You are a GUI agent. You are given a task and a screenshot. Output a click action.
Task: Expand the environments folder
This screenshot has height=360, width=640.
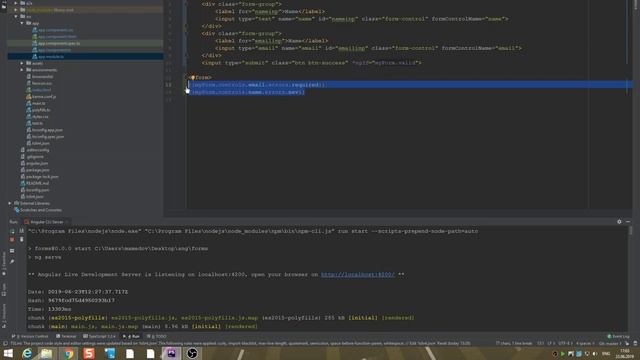pyautogui.click(x=22, y=70)
